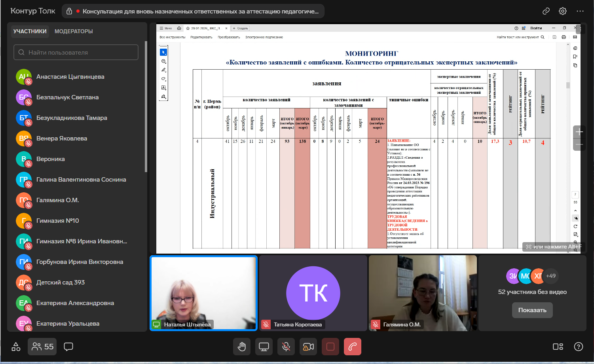Open the settings gear in header
This screenshot has width=594, height=364.
pos(563,11)
